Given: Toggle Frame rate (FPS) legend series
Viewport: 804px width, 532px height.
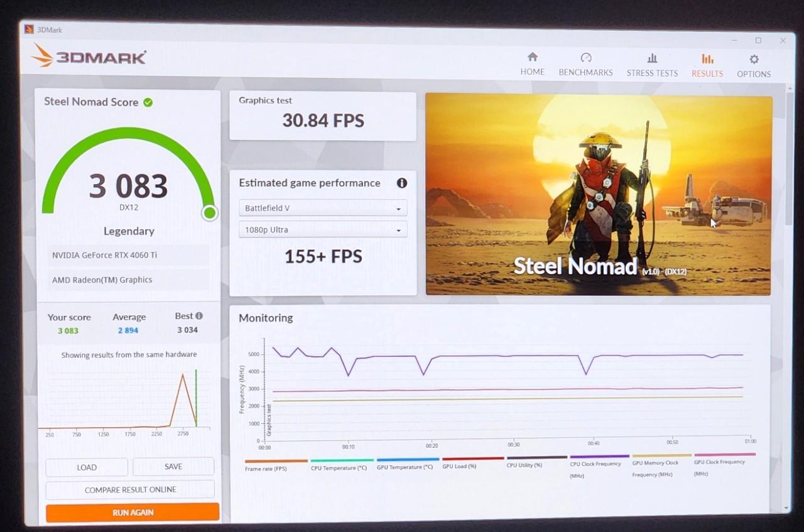Looking at the screenshot, I should pyautogui.click(x=266, y=469).
